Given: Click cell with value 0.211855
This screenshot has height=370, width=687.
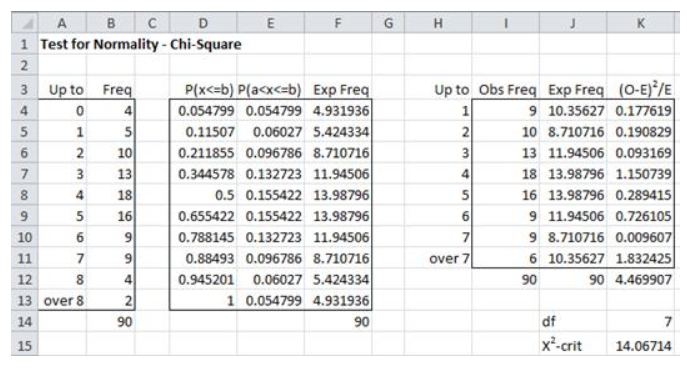Looking at the screenshot, I should (x=203, y=153).
